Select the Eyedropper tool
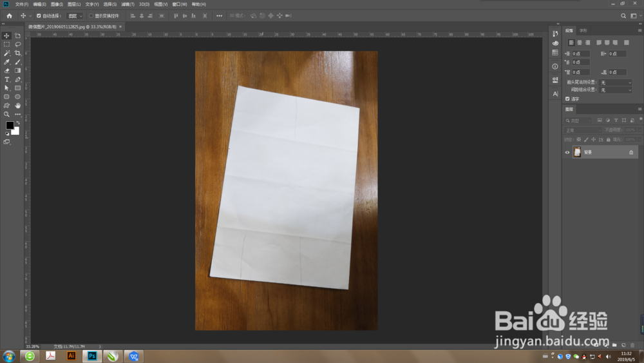The width and height of the screenshot is (644, 363). (x=6, y=62)
